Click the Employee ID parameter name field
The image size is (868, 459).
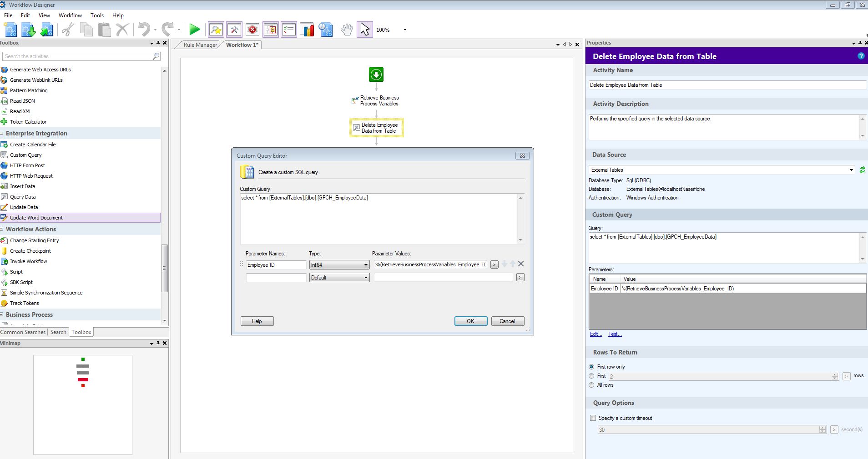276,265
